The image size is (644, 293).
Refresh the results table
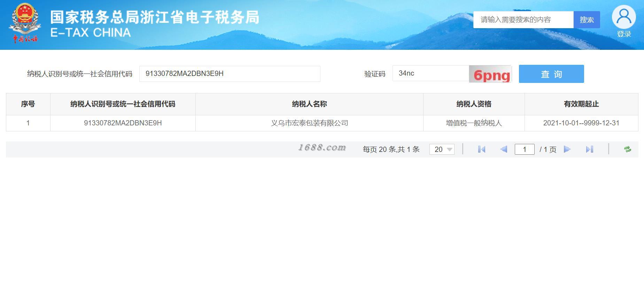(x=628, y=149)
